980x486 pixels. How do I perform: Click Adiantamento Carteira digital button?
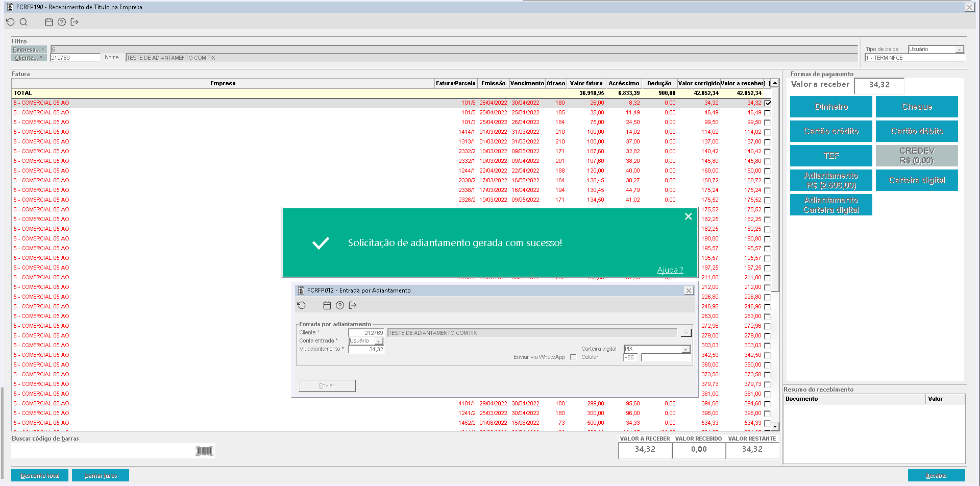coord(831,205)
